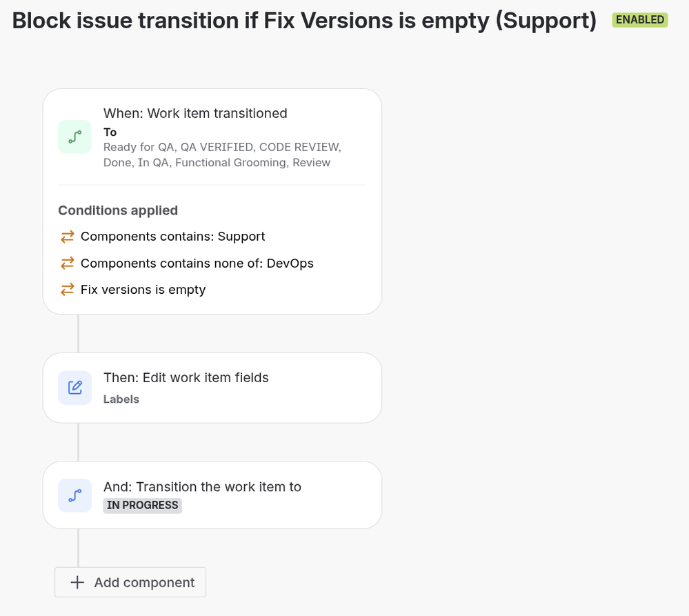
Task: Open the When: Work item transitioned trigger
Action: click(x=212, y=137)
